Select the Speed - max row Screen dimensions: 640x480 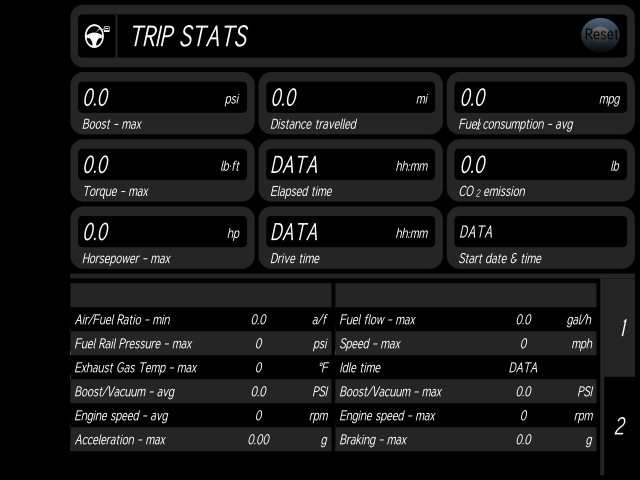coord(466,343)
